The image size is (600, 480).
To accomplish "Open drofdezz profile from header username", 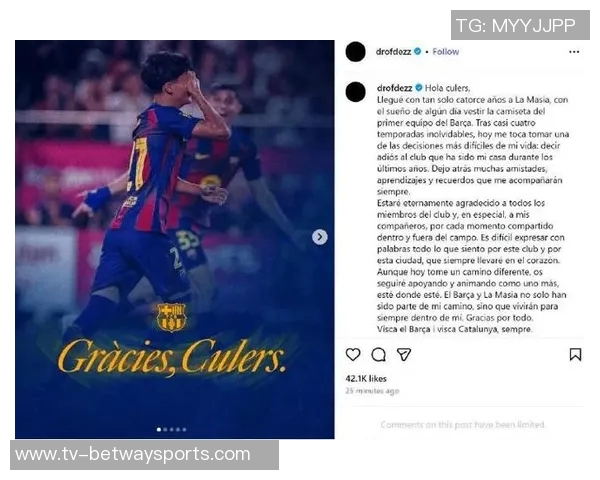I will [x=393, y=52].
